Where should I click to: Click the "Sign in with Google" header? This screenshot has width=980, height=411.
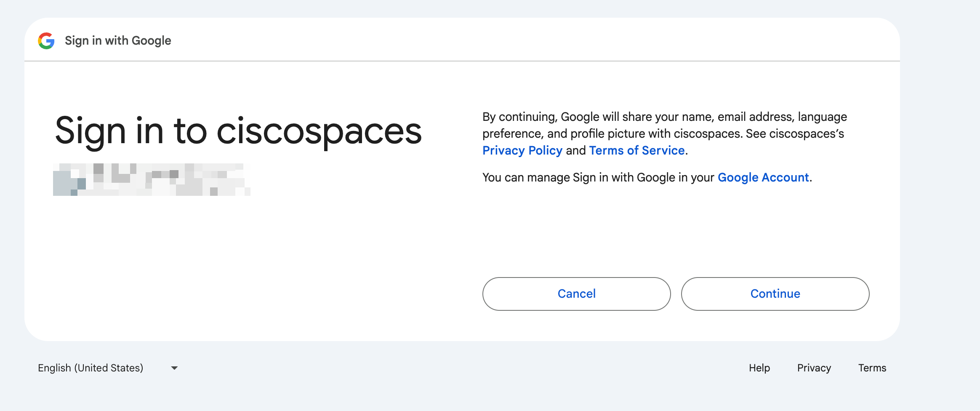pos(118,40)
